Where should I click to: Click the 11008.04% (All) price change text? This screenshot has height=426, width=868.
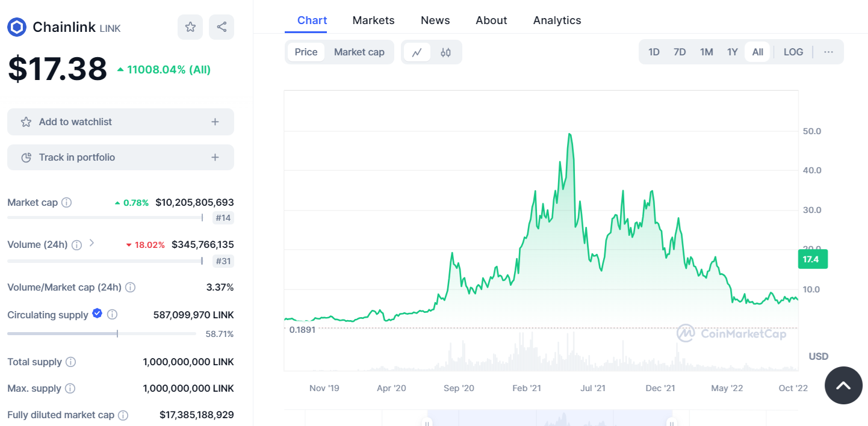click(169, 70)
